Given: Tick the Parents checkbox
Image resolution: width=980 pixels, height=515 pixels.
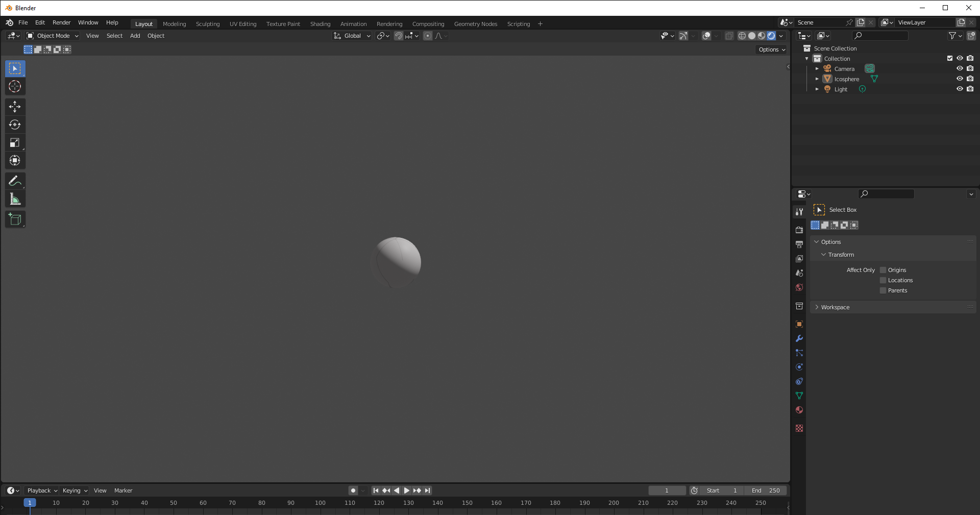Looking at the screenshot, I should [x=883, y=290].
